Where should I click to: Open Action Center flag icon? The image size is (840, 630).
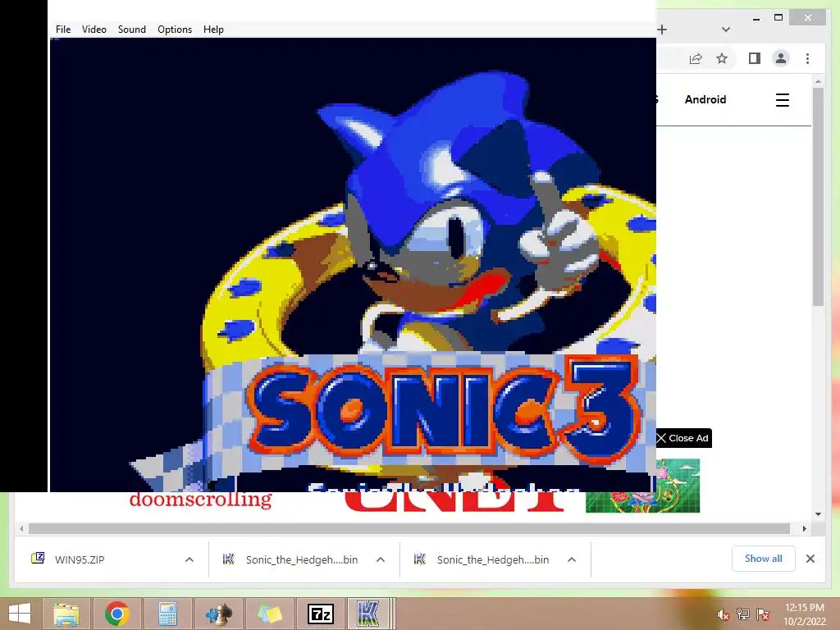(763, 614)
